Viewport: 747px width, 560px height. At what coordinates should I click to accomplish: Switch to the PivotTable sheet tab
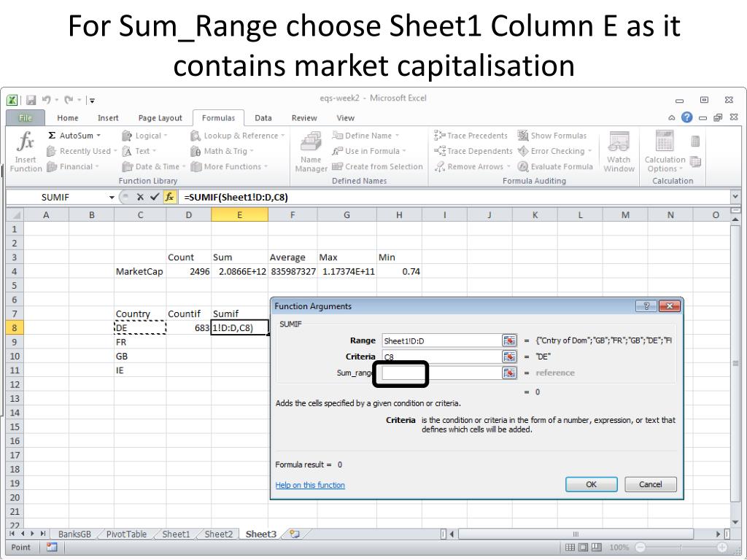(126, 534)
